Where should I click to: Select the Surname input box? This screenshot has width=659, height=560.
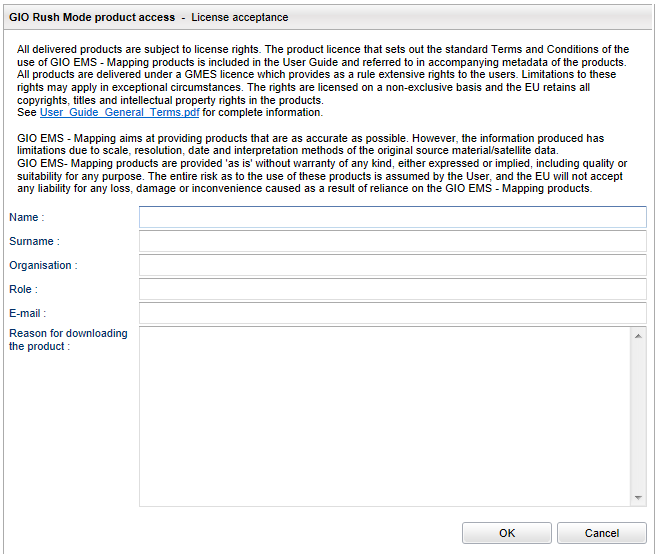coord(393,241)
